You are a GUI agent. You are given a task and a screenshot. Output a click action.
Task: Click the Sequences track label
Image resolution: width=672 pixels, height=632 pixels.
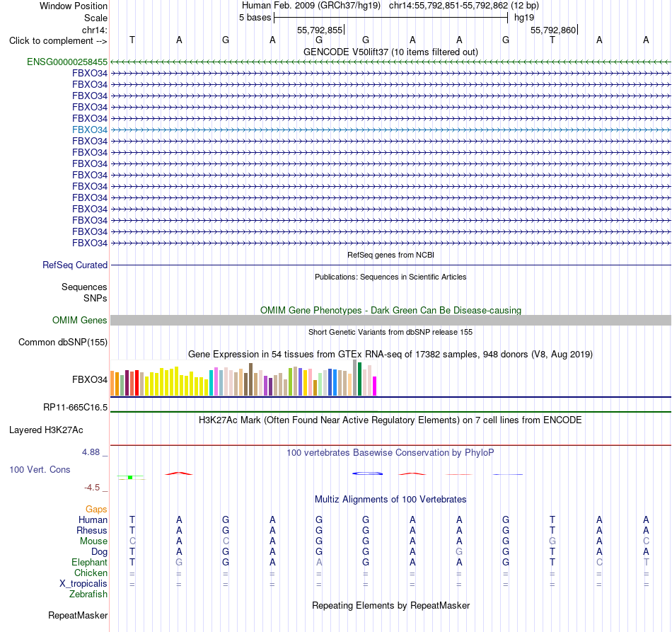(x=84, y=287)
